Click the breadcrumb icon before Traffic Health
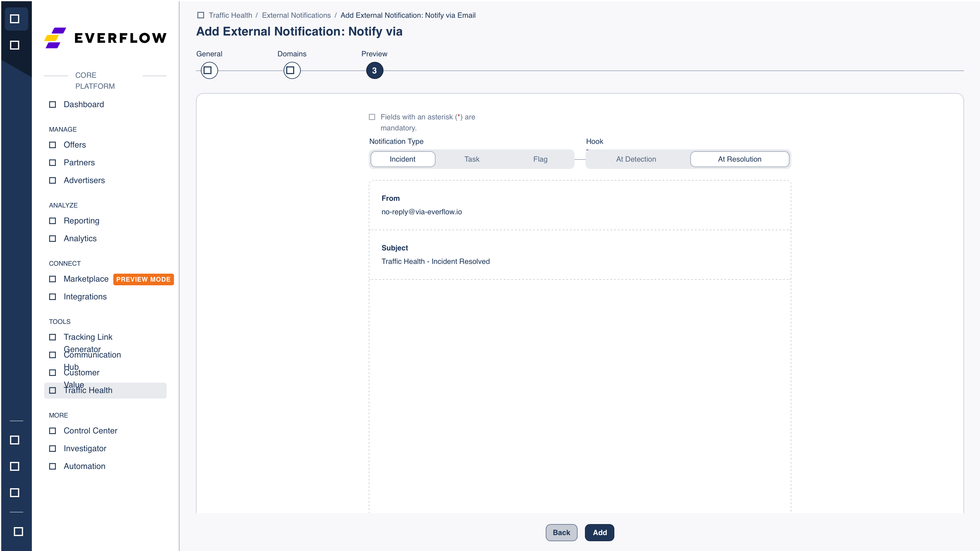The width and height of the screenshot is (980, 551). pyautogui.click(x=201, y=15)
